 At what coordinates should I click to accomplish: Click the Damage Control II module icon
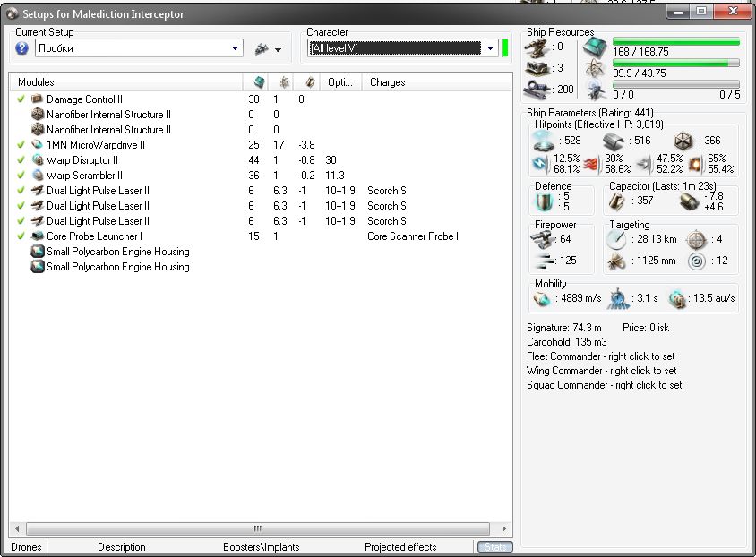click(x=37, y=99)
